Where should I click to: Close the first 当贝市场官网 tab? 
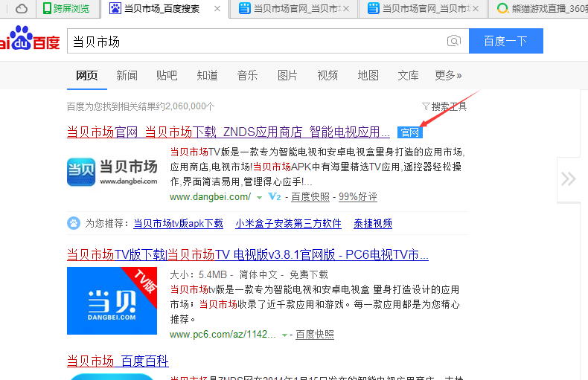point(346,9)
